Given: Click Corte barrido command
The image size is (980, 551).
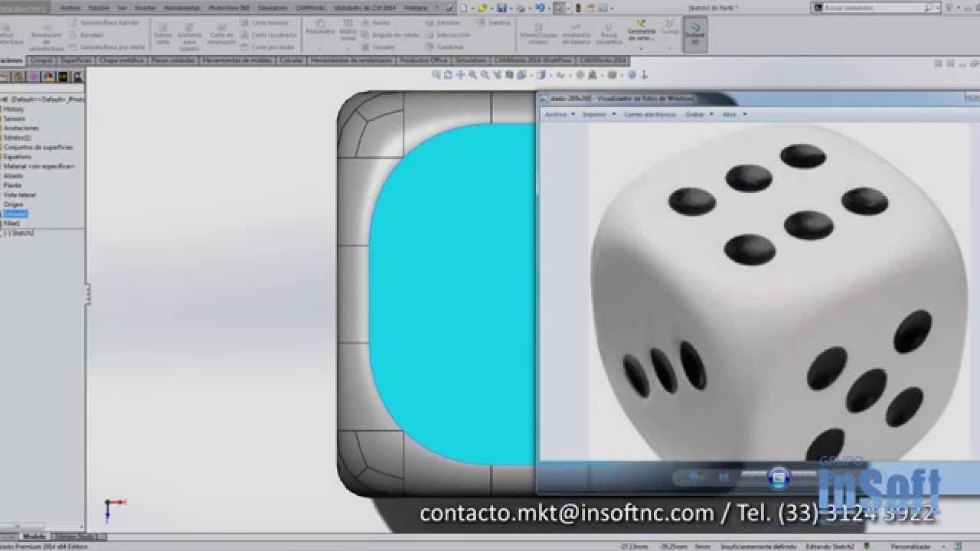Looking at the screenshot, I should point(265,23).
